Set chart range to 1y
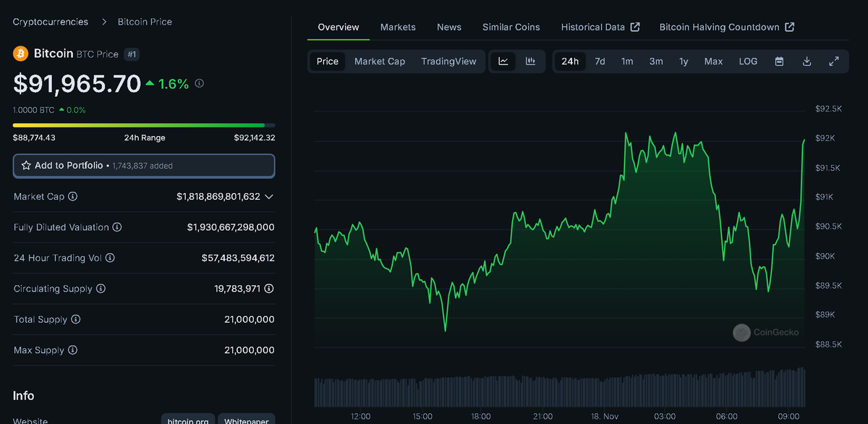Image resolution: width=868 pixels, height=424 pixels. [x=684, y=62]
